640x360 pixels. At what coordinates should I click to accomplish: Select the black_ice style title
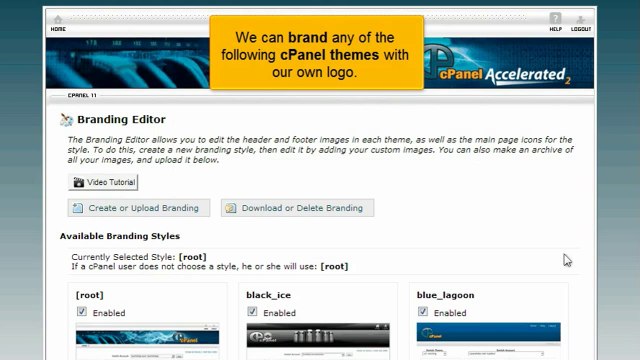click(269, 295)
